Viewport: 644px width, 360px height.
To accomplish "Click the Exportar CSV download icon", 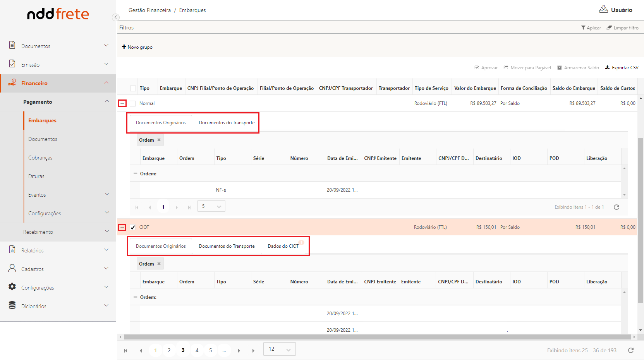I will pos(607,68).
